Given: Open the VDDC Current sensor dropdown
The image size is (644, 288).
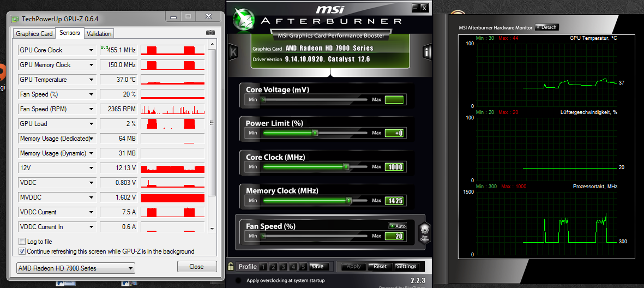Looking at the screenshot, I should (x=91, y=212).
